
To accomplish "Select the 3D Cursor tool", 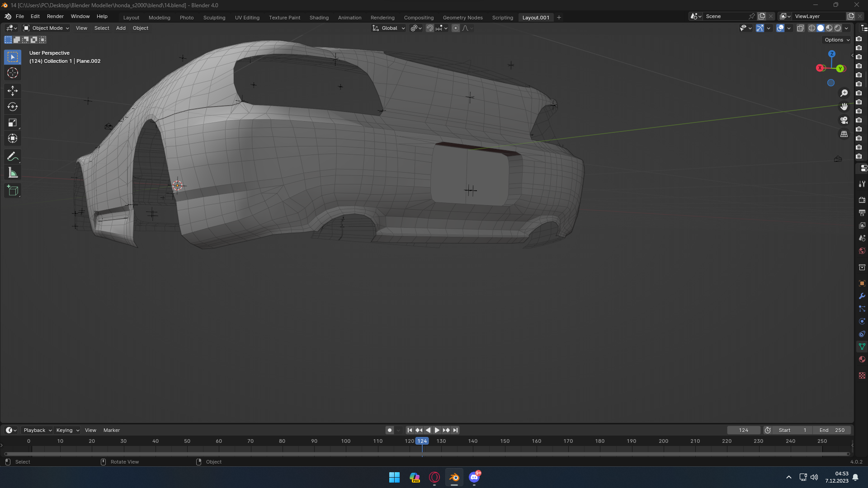I will tap(13, 73).
